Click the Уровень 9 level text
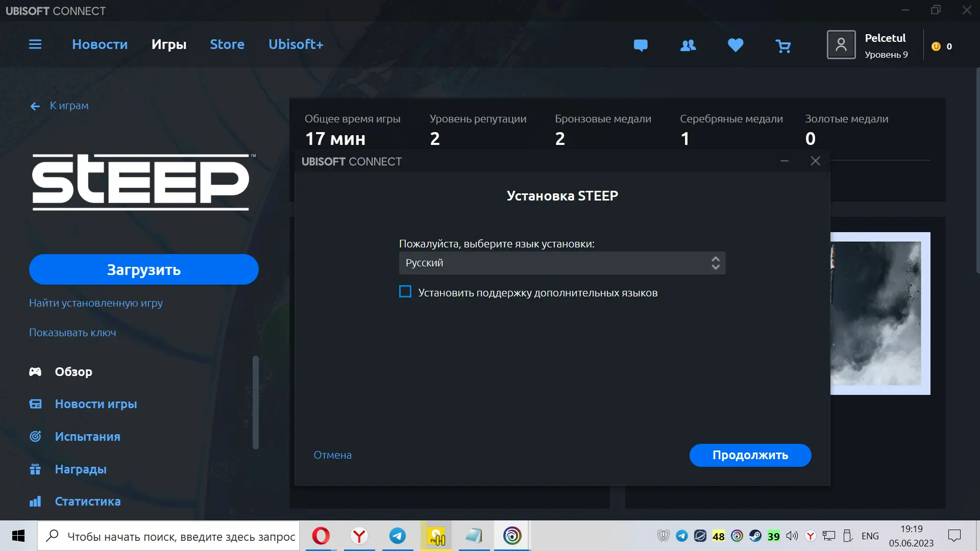Image resolution: width=980 pixels, height=551 pixels. [886, 55]
